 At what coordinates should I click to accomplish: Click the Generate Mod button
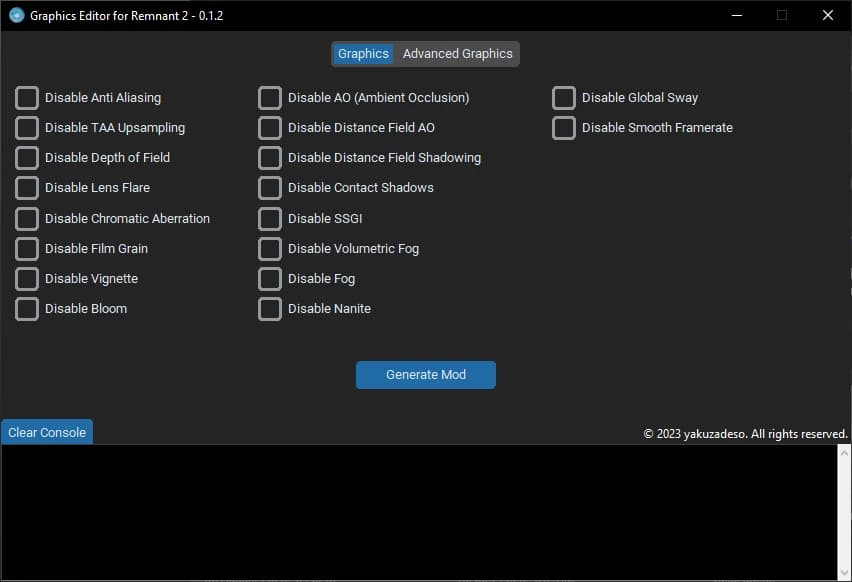point(425,375)
